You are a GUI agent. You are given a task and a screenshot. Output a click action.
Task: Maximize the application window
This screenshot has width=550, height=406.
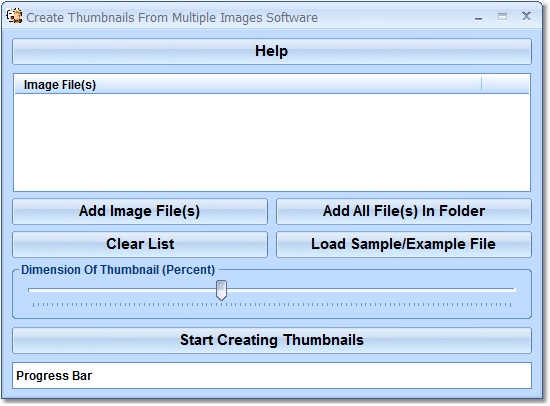click(502, 16)
